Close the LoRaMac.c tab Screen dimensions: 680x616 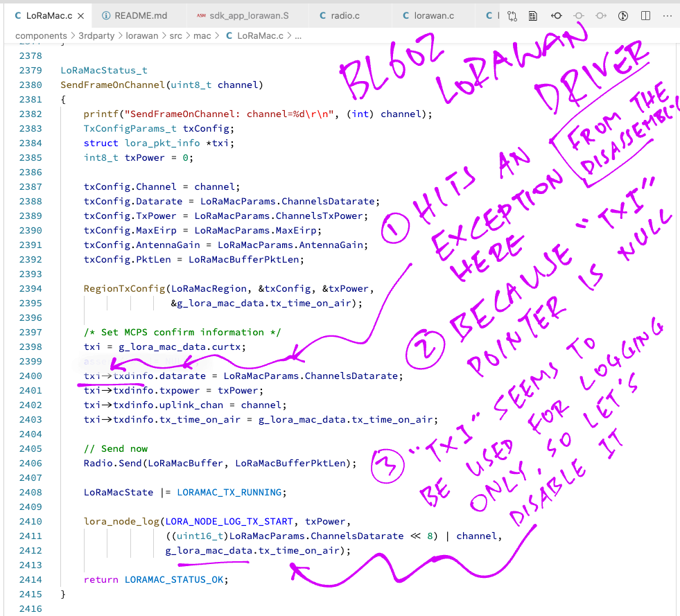coord(81,15)
